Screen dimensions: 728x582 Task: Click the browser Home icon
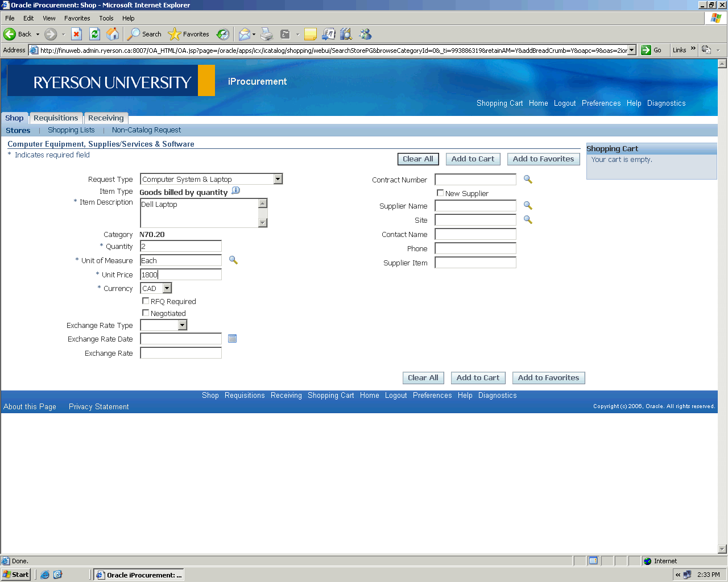tap(113, 34)
